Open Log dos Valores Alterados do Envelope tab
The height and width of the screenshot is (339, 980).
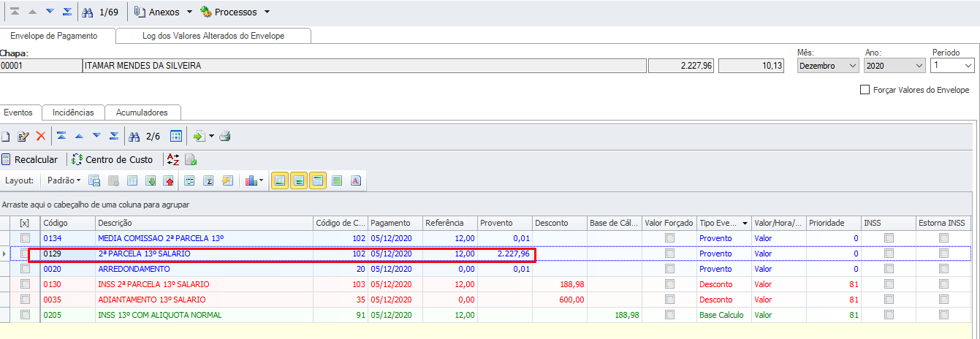(x=214, y=36)
